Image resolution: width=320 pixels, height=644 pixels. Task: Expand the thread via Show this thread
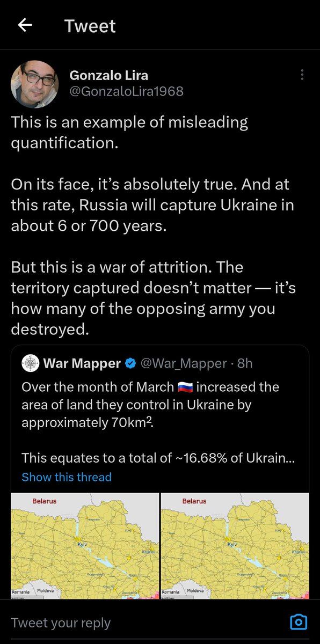pos(67,477)
